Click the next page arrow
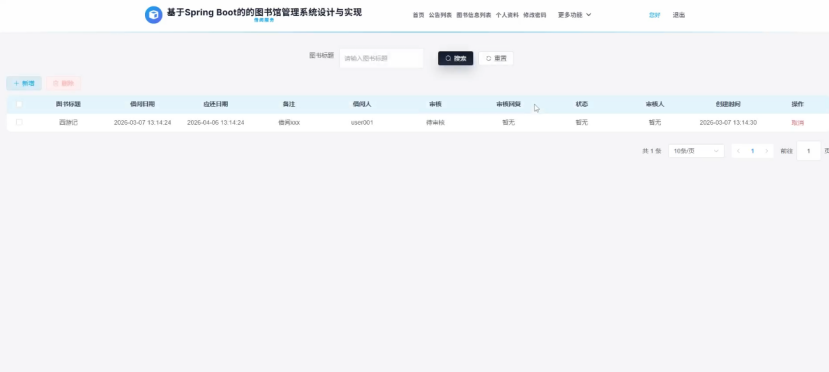The height and width of the screenshot is (372, 829). pyautogui.click(x=767, y=151)
